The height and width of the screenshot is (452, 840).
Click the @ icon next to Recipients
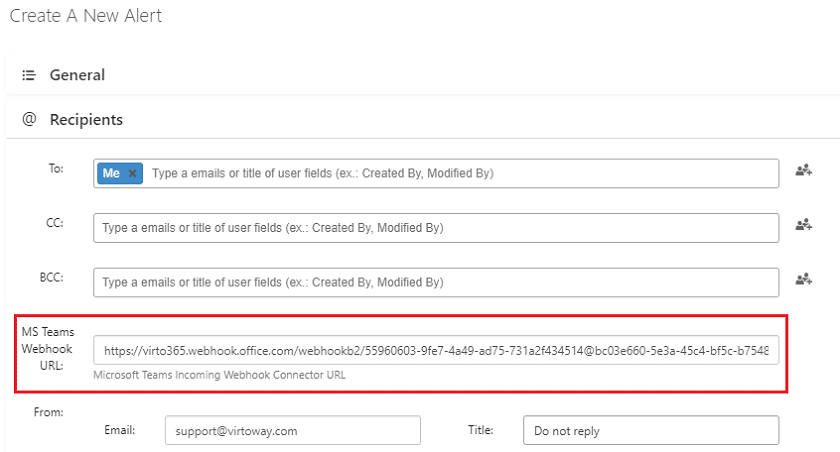pos(29,119)
